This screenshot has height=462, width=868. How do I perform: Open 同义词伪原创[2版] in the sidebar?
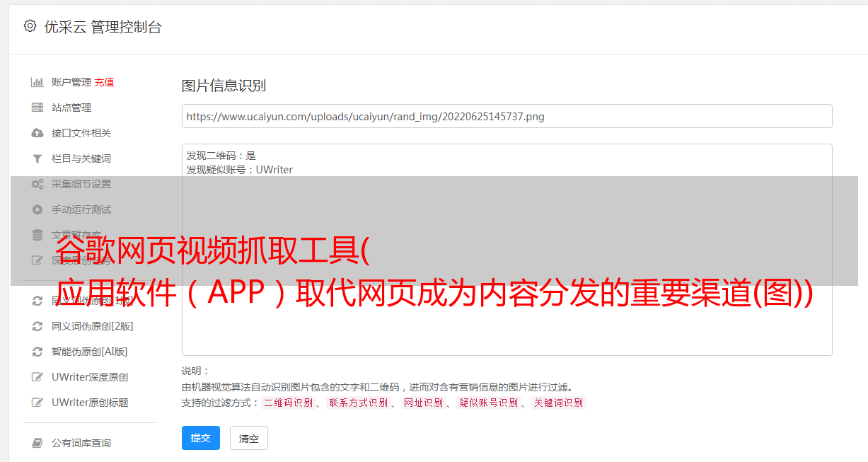[x=93, y=326]
